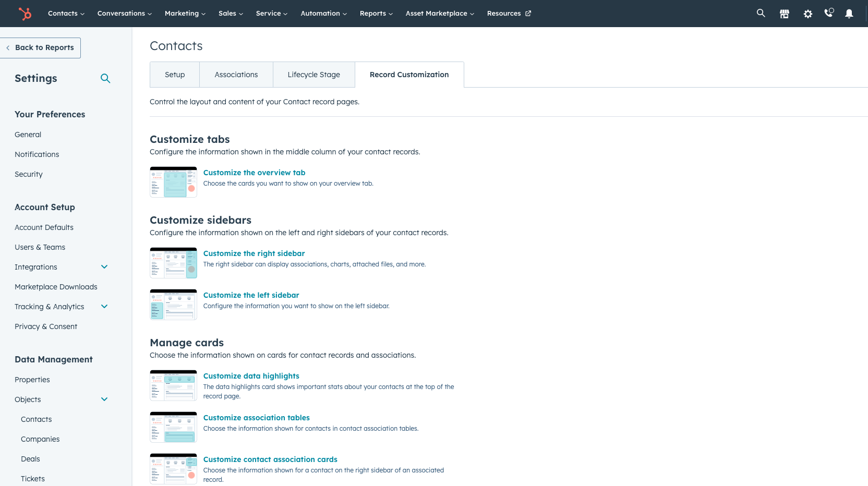Viewport: 868px width, 486px height.
Task: Open Customize the overview tab link
Action: (x=255, y=173)
